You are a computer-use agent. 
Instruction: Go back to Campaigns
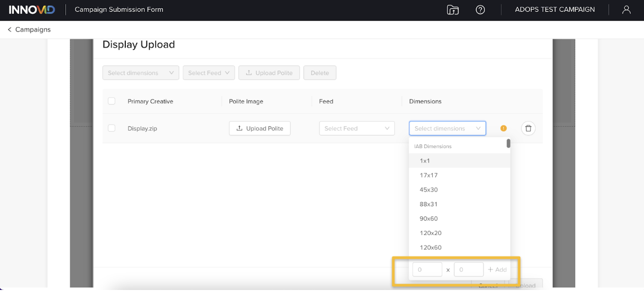(29, 30)
